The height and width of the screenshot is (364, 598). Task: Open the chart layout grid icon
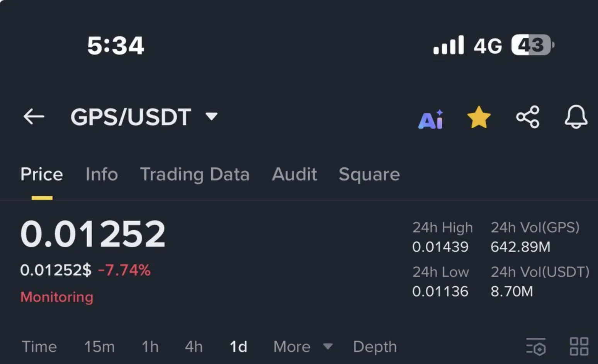579,346
